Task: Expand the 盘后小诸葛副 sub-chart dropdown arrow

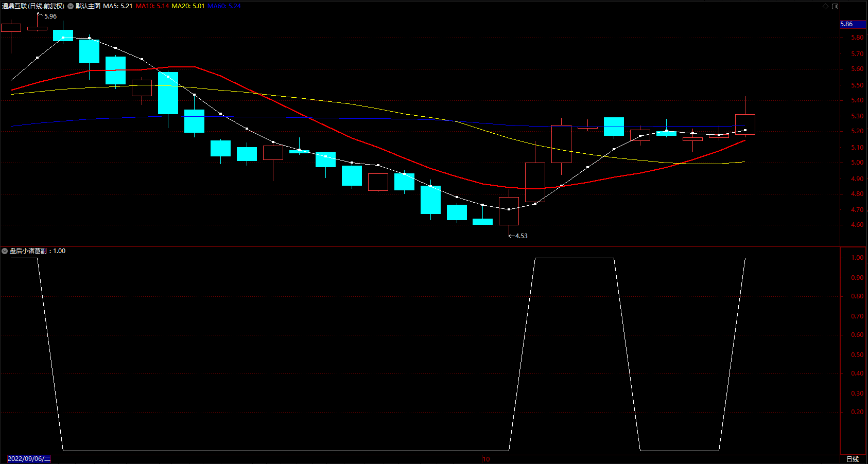Action: click(x=5, y=251)
